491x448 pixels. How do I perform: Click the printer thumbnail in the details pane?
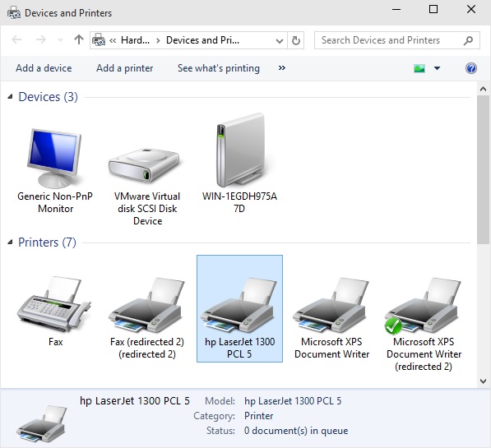tap(41, 423)
